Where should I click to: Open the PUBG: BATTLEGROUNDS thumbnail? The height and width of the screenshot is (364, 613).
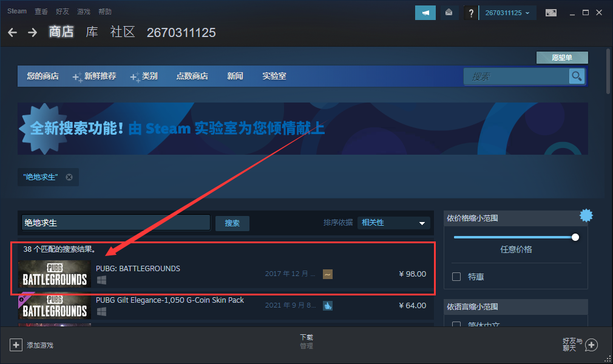[x=55, y=274]
